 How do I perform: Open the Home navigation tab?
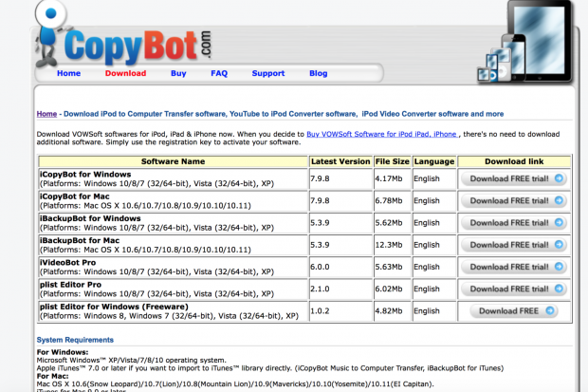tap(68, 73)
